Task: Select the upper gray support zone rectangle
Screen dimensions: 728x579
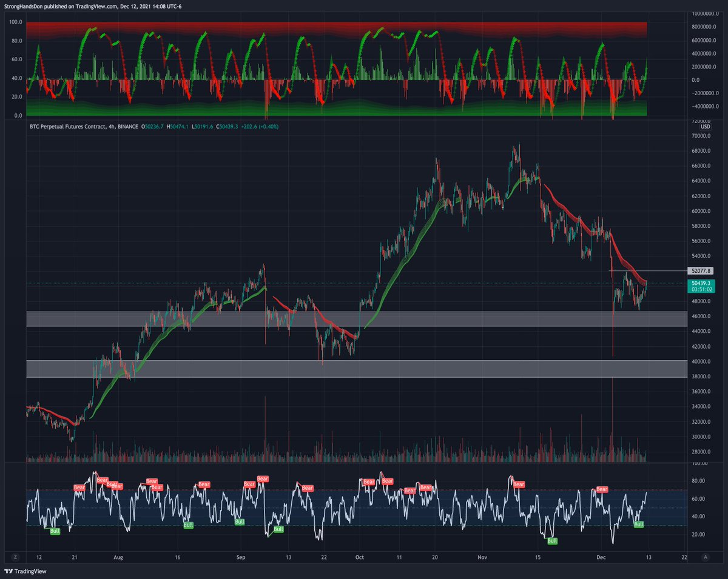Action: click(357, 319)
